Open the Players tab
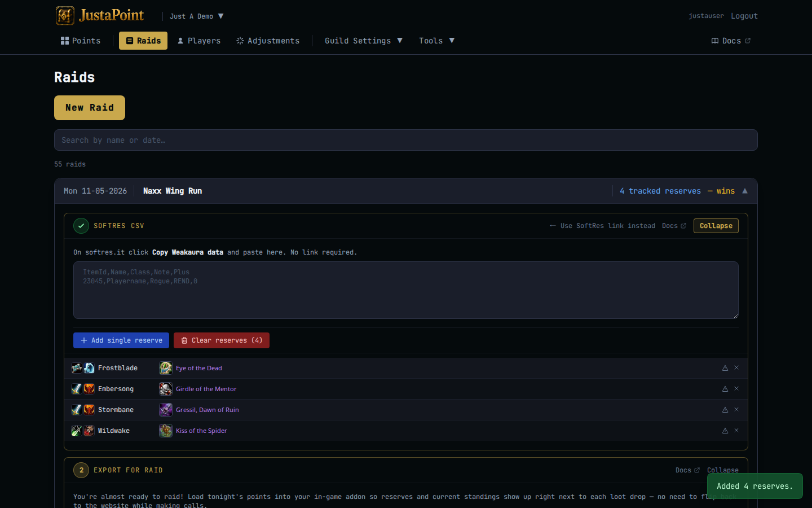The image size is (812, 508). (199, 41)
